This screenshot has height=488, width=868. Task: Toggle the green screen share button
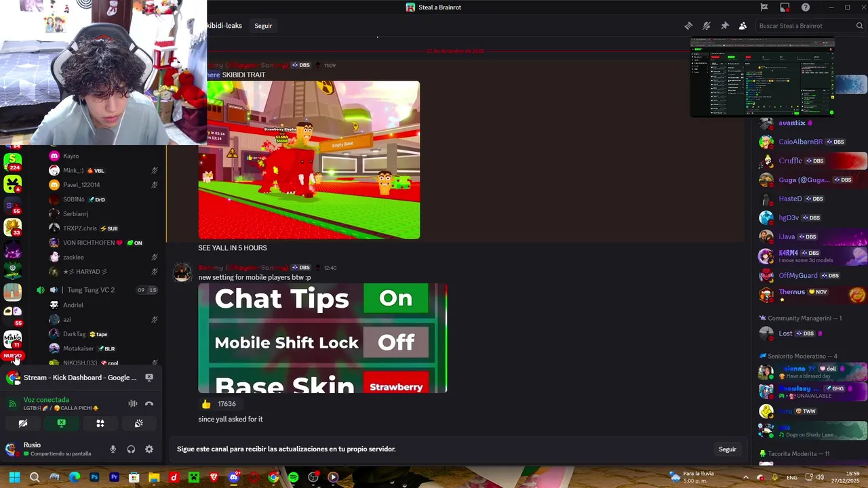pos(62,423)
